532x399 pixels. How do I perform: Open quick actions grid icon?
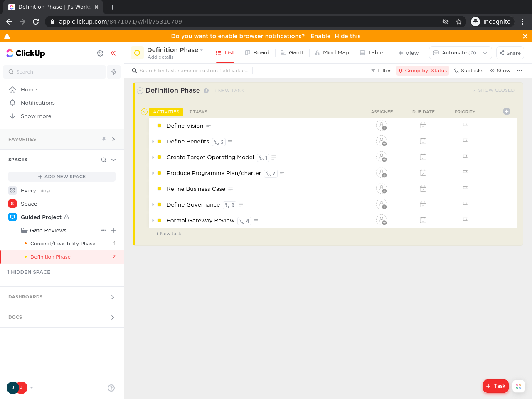coord(519,386)
